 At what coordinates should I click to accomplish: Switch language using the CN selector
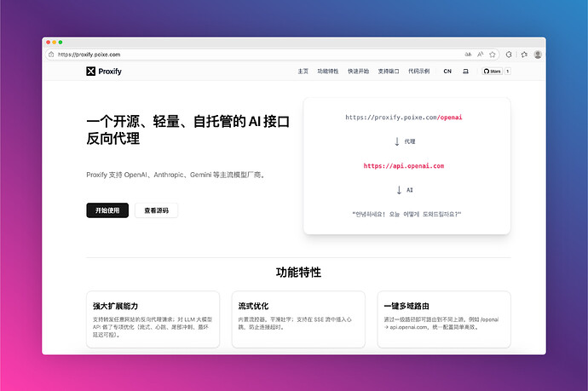[447, 72]
